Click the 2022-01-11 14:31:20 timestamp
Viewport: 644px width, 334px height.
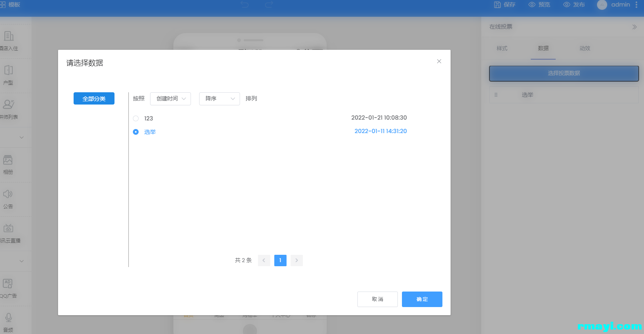tap(381, 131)
